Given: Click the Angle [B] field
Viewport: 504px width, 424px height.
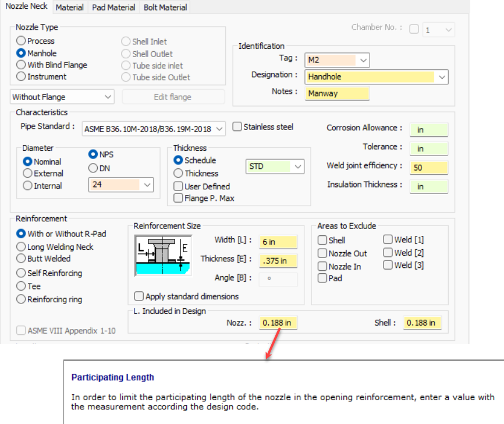Looking at the screenshot, I should point(278,279).
